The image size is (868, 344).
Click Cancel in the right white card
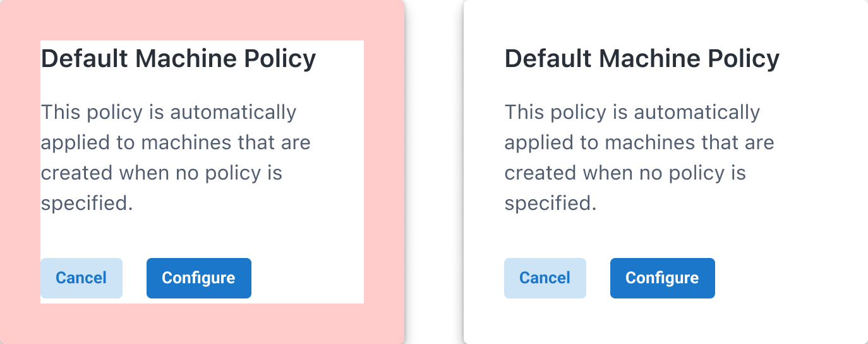[545, 278]
